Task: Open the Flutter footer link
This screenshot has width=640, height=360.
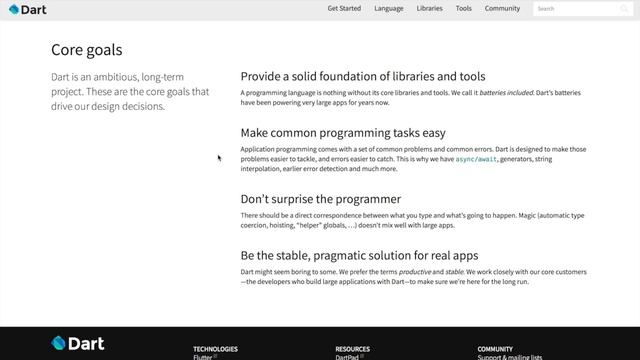Action: click(x=203, y=357)
